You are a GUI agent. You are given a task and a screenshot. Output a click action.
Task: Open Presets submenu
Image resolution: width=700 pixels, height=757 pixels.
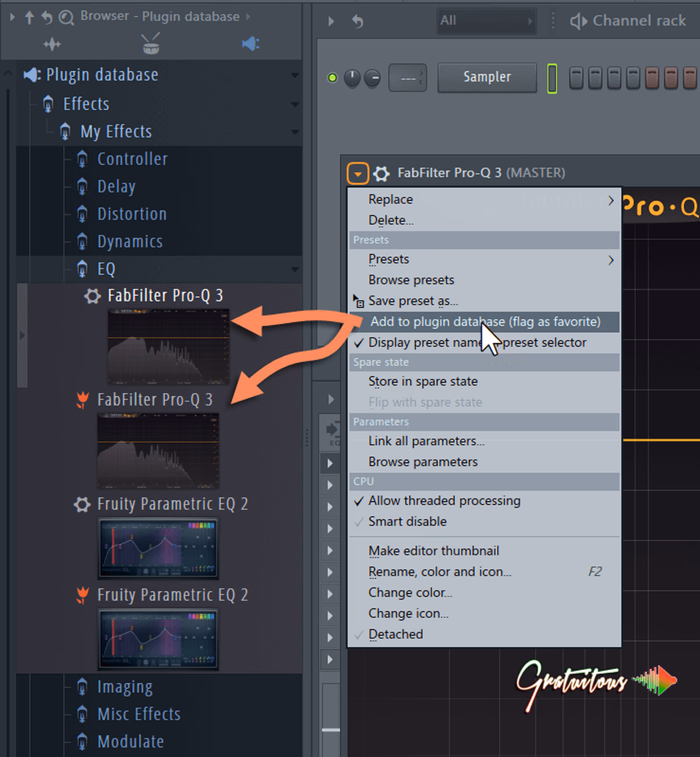pyautogui.click(x=484, y=259)
